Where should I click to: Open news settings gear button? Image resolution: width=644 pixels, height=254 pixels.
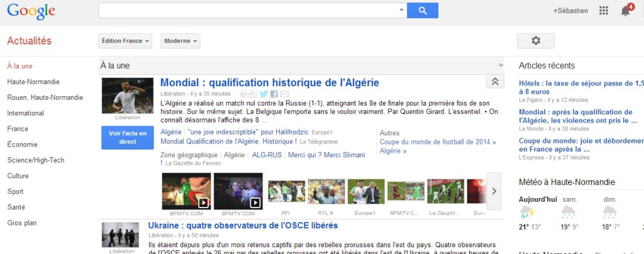(535, 41)
